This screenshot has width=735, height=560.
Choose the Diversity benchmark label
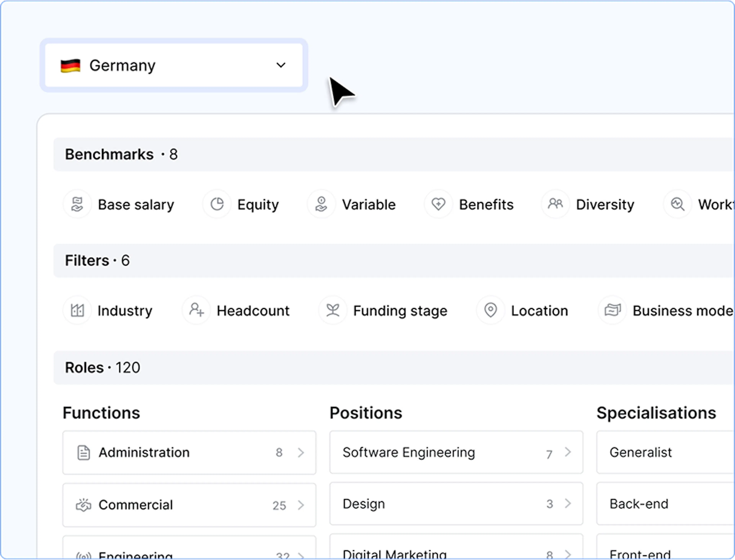pyautogui.click(x=605, y=205)
